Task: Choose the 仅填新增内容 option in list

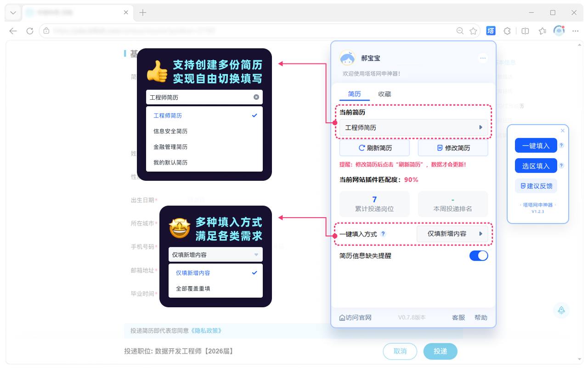Action: tap(215, 273)
